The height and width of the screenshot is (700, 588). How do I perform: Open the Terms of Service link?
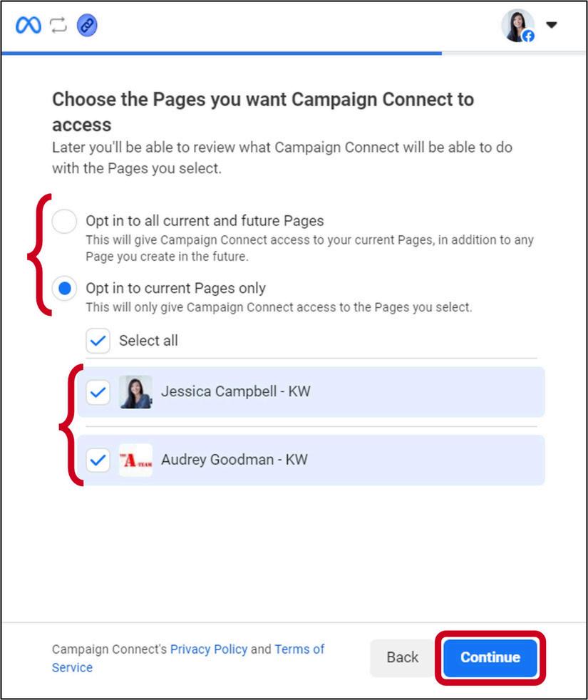tap(299, 649)
